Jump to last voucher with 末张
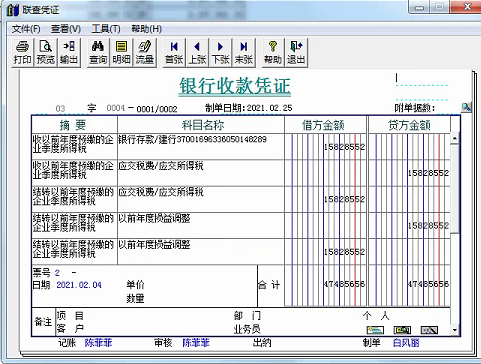 tap(244, 52)
